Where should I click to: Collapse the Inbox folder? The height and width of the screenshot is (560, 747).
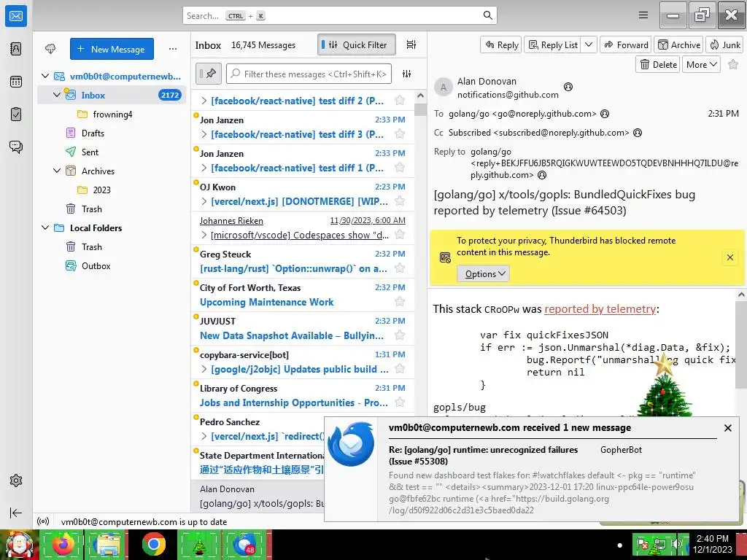[57, 95]
